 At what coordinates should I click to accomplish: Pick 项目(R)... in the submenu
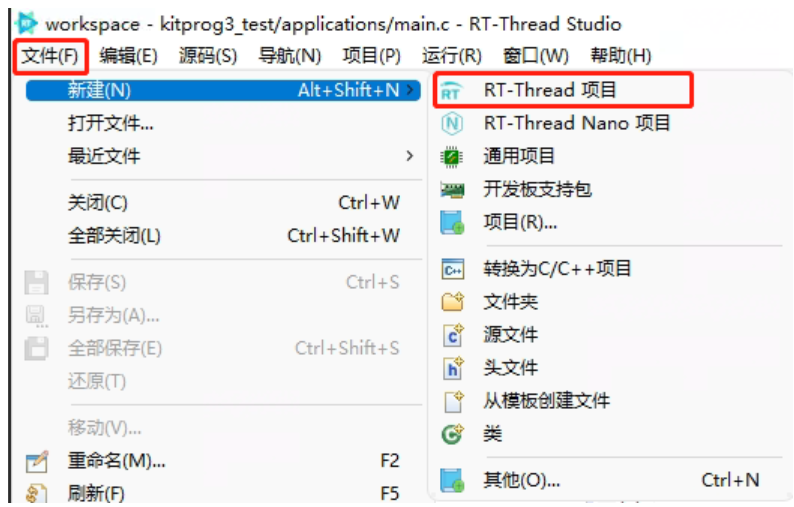(521, 222)
